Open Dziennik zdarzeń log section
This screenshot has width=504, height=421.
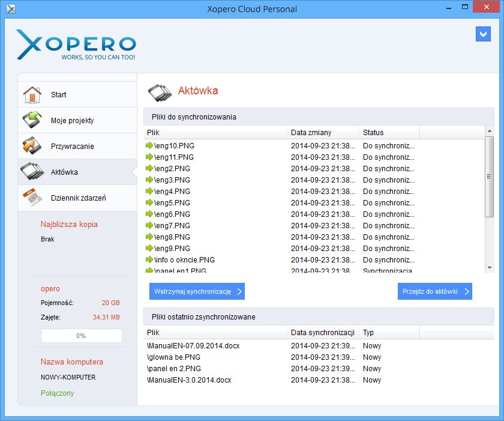point(77,198)
